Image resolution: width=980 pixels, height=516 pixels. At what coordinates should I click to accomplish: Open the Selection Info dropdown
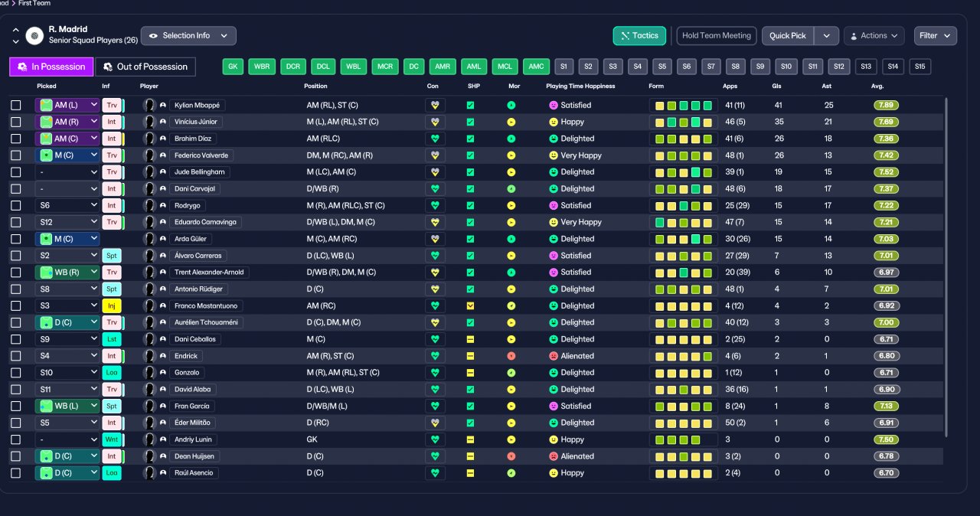pos(188,36)
